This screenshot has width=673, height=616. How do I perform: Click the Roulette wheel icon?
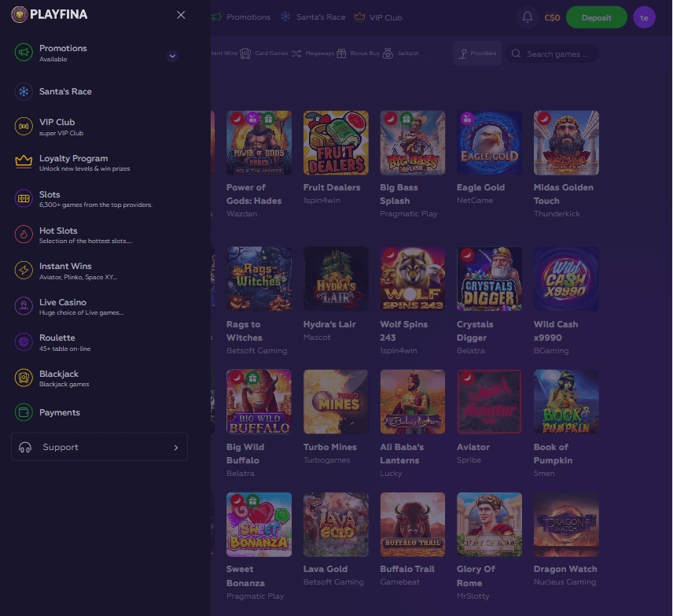click(24, 341)
